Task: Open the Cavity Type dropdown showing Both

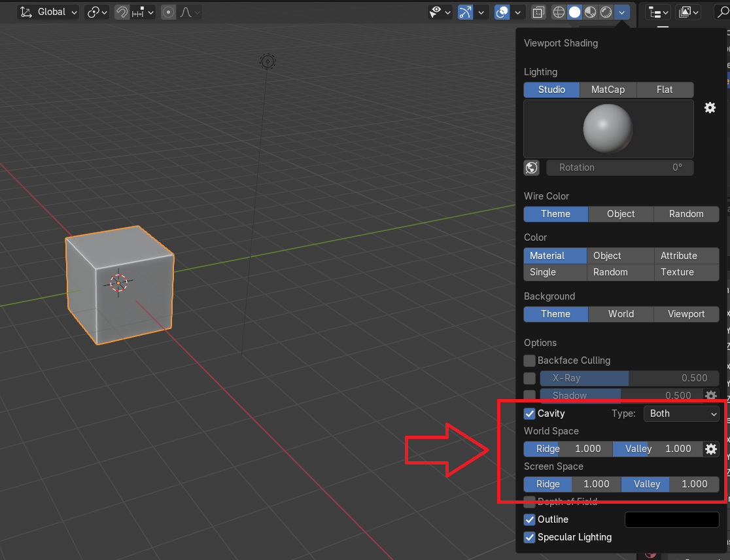Action: click(x=681, y=413)
